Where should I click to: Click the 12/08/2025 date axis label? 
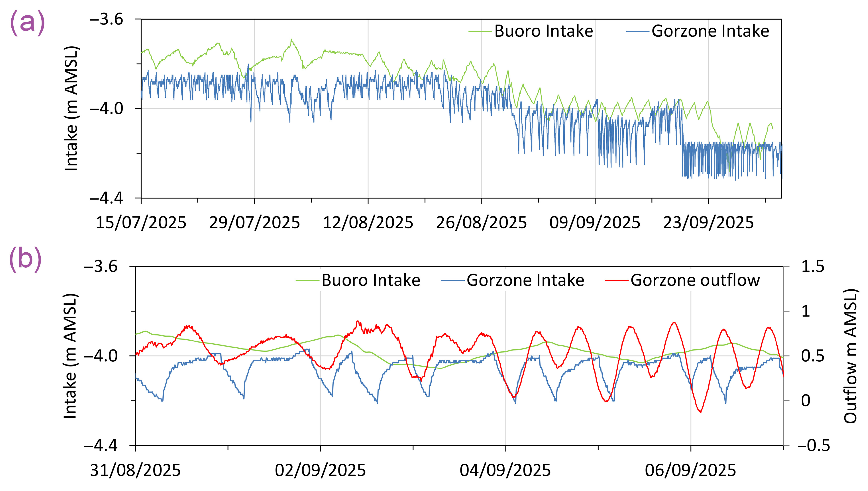(368, 223)
